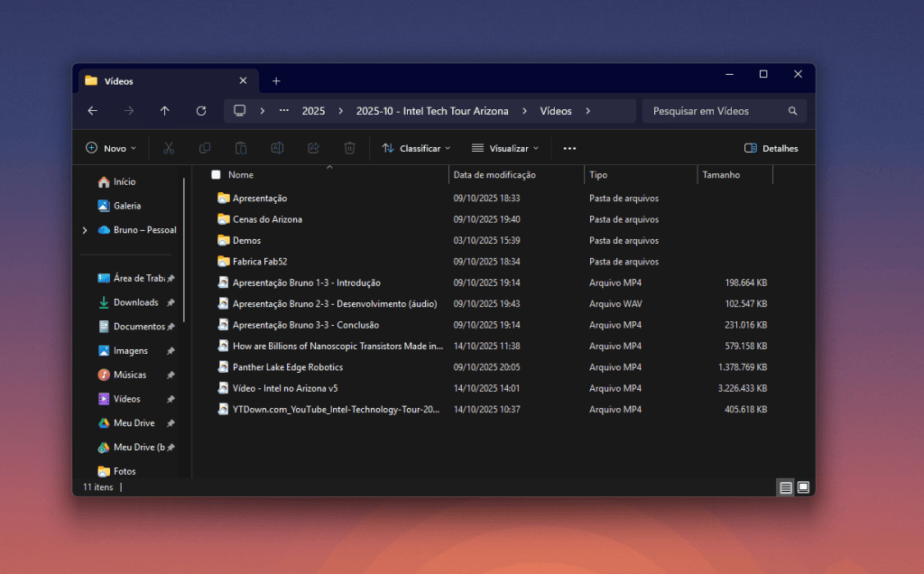924x574 pixels.
Task: Toggle the Detalhes pane button
Action: 771,149
